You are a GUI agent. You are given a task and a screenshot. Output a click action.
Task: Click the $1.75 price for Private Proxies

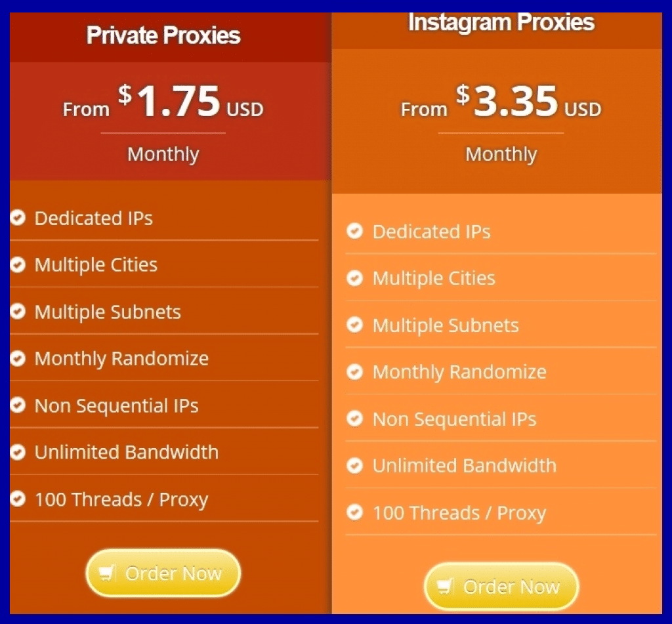[x=169, y=102]
